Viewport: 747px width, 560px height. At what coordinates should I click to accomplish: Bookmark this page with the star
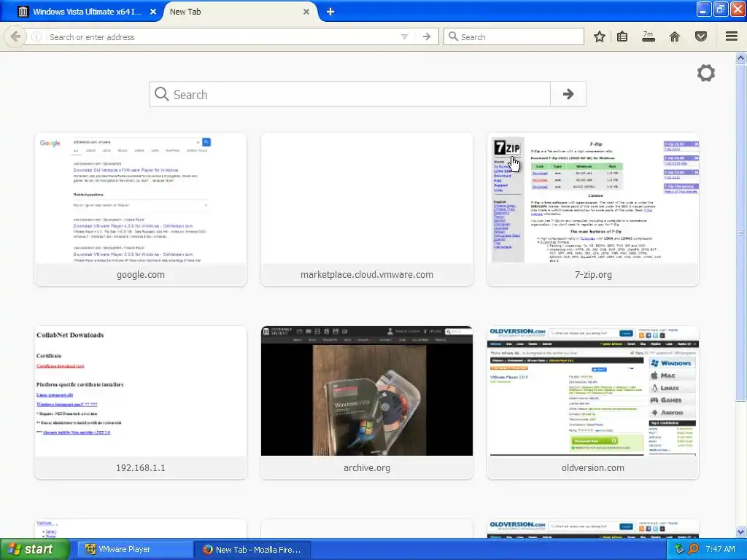point(600,36)
